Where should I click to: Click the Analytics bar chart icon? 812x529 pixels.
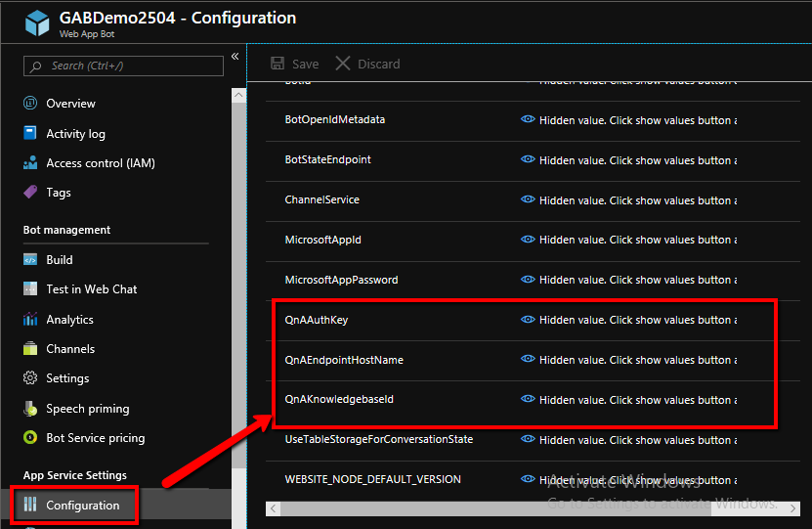pyautogui.click(x=30, y=319)
